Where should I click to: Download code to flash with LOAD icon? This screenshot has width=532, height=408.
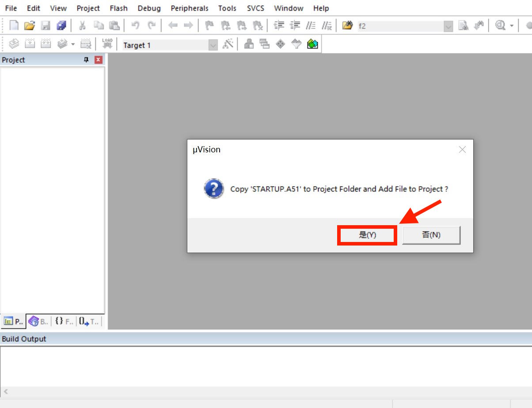(107, 44)
